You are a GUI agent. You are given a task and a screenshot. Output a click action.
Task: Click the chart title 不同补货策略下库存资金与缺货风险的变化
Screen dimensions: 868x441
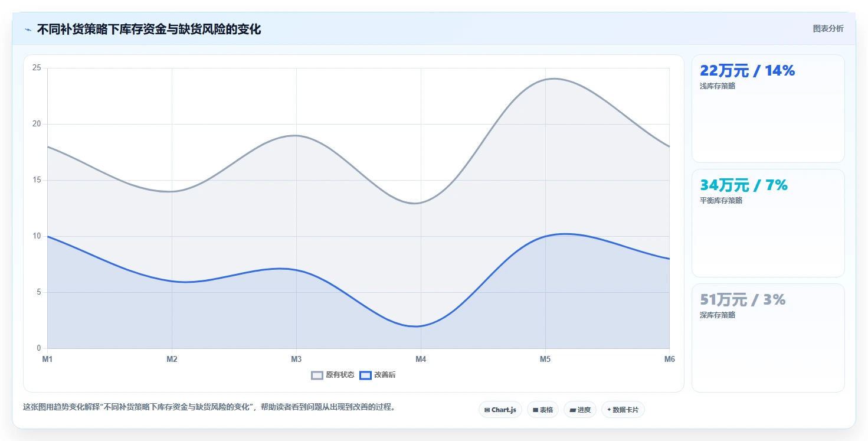tap(149, 29)
